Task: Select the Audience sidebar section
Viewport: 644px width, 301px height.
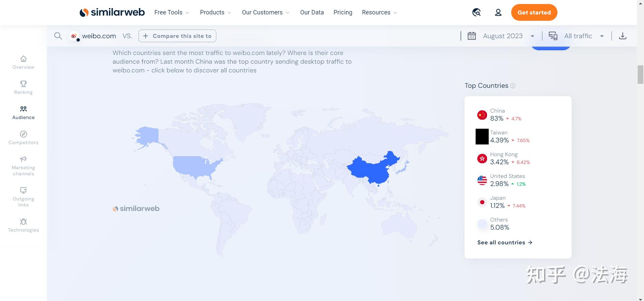Action: (x=23, y=113)
